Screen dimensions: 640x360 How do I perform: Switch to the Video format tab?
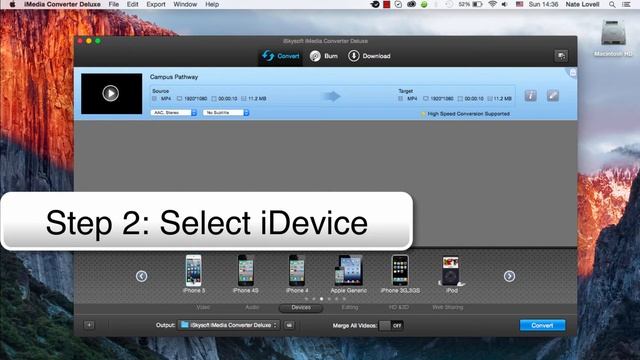(x=203, y=307)
